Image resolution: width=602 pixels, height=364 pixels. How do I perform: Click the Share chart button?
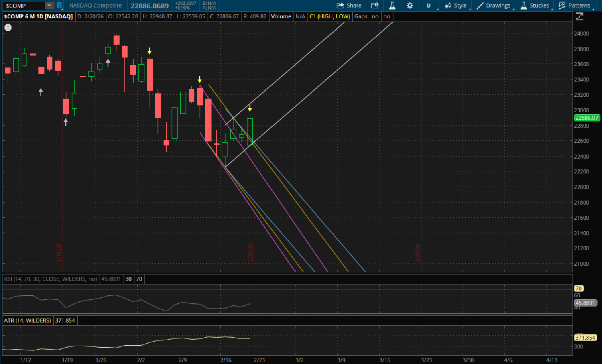pyautogui.click(x=349, y=6)
